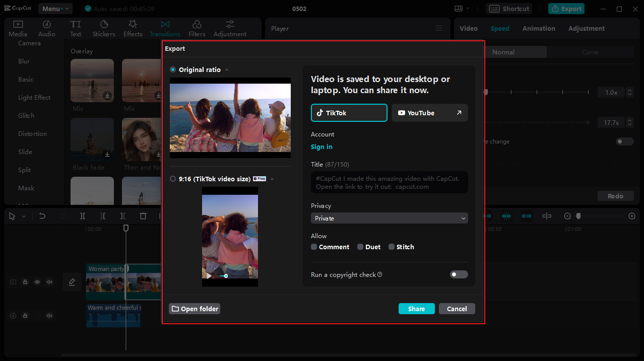Open the layout dropdown in title bar
The image size is (644, 361).
pyautogui.click(x=462, y=9)
